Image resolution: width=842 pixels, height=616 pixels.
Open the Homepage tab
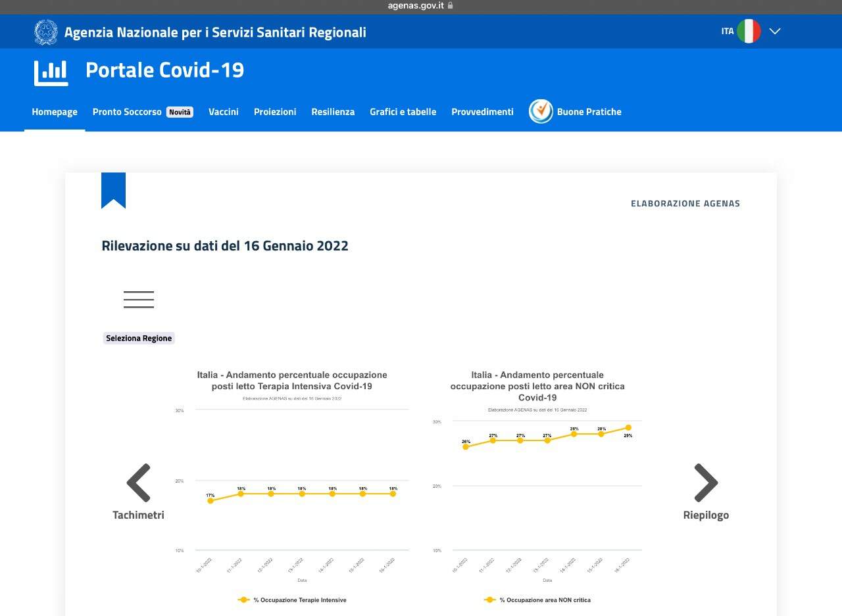tap(55, 112)
